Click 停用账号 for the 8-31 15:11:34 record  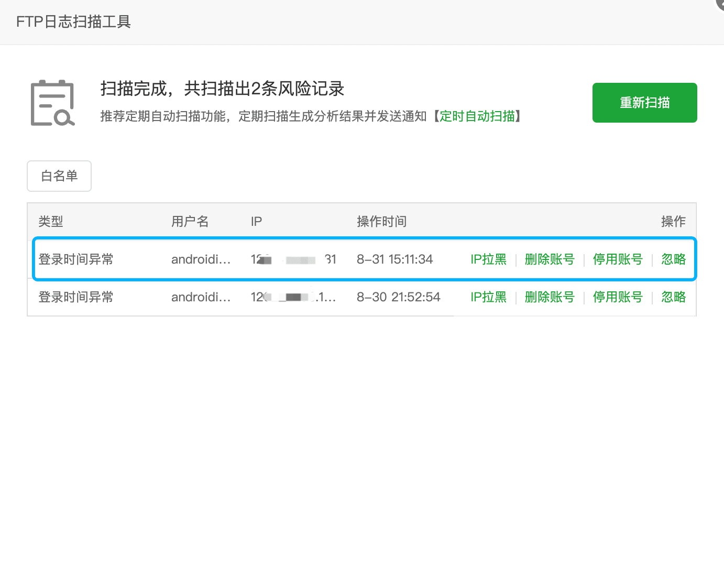tap(618, 259)
